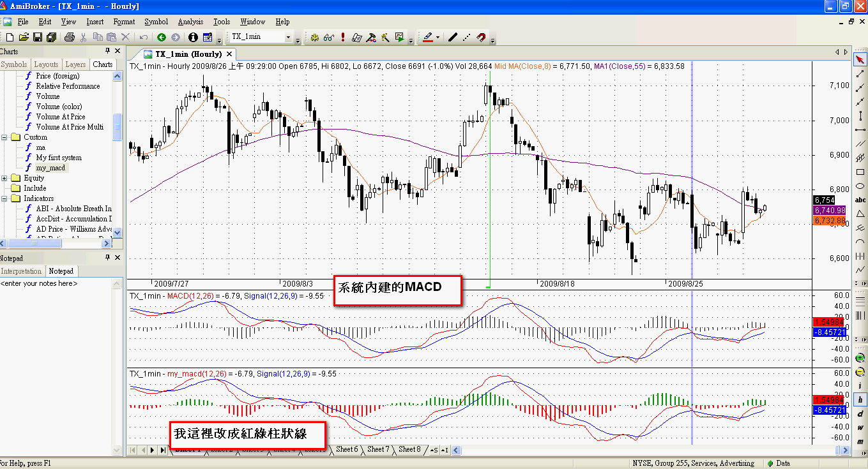This screenshot has width=868, height=469.
Task: Print the chart using printer icon
Action: (70, 37)
